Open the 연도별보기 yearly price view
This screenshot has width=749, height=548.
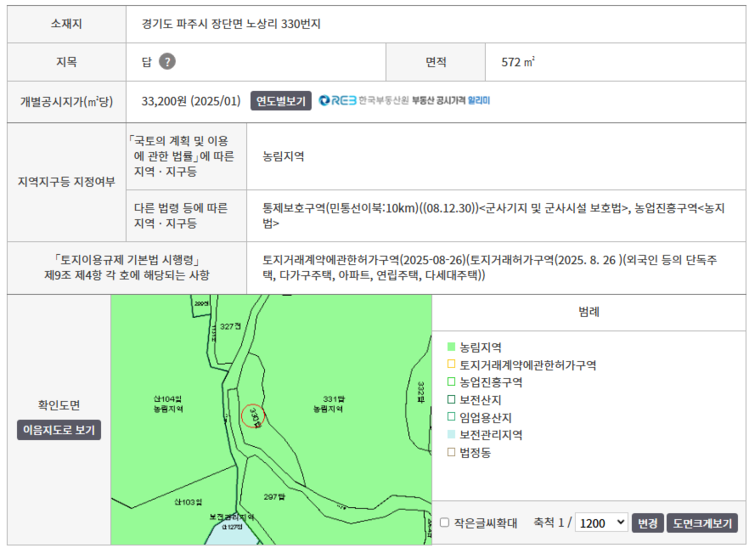click(x=281, y=101)
